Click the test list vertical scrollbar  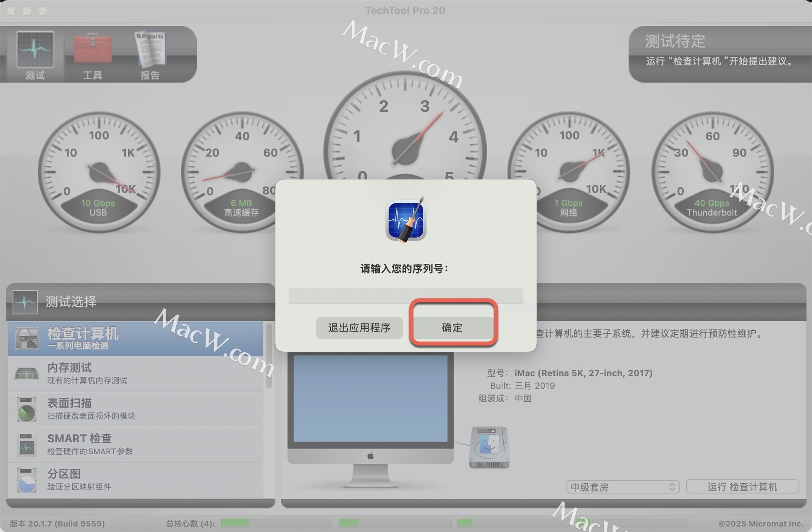269,356
